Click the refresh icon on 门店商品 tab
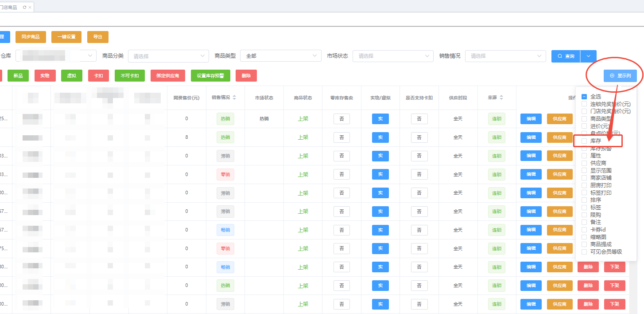Screen dimensions: 644x314 point(24,8)
